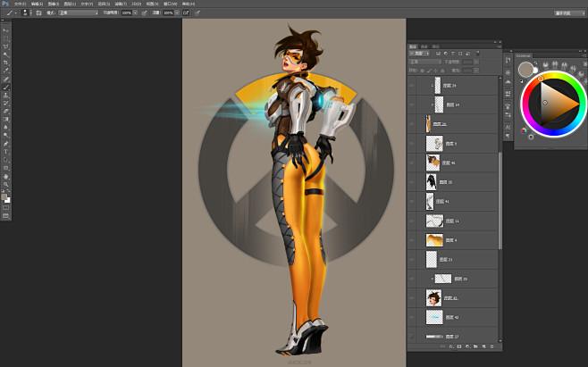Toggle pressure for size icon

pyautogui.click(x=197, y=13)
